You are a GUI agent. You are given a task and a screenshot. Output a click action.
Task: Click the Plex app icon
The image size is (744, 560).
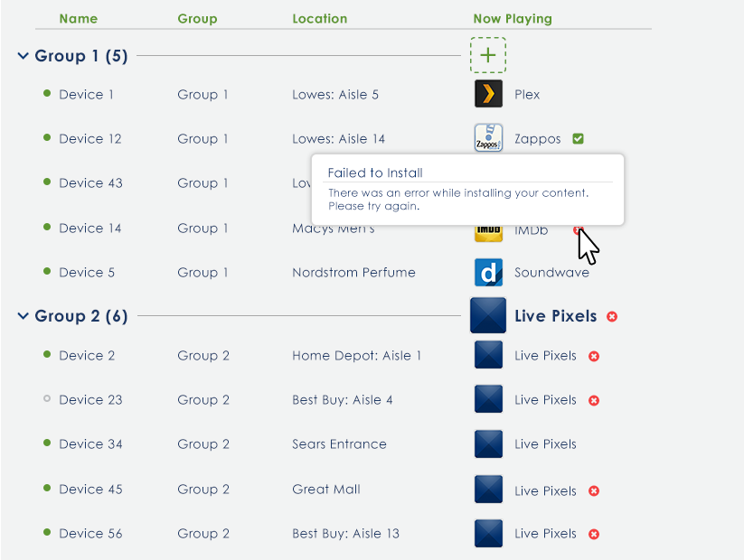tap(488, 94)
